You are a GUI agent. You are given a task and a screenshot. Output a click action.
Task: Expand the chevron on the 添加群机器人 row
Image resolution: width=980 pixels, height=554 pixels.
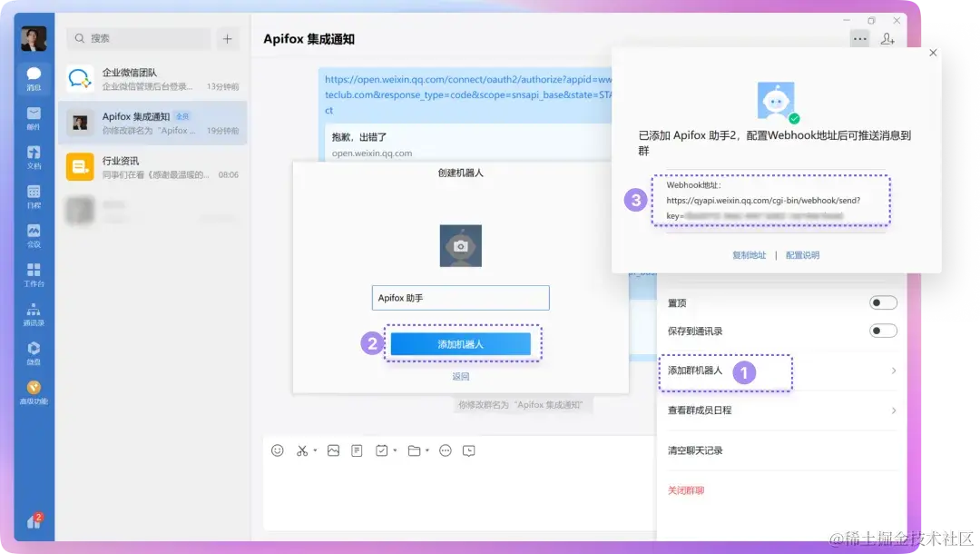(894, 371)
